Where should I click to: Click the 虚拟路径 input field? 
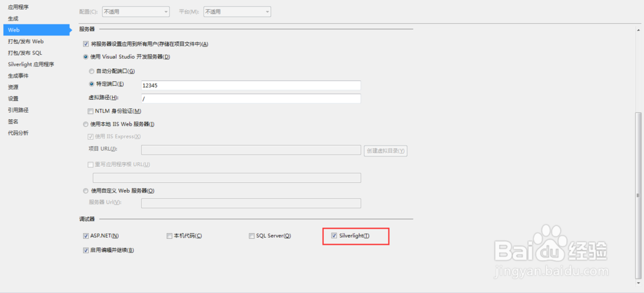(251, 99)
